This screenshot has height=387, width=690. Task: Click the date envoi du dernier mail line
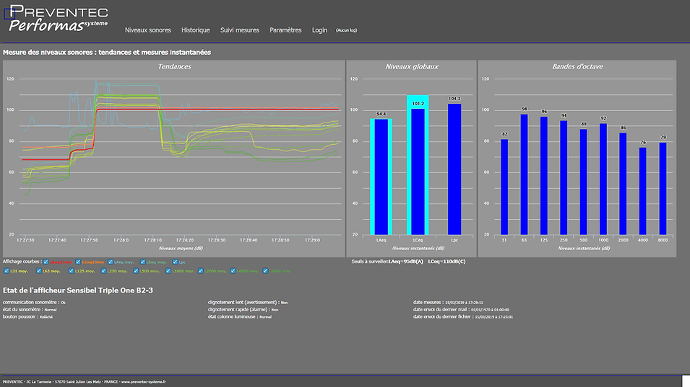point(461,310)
